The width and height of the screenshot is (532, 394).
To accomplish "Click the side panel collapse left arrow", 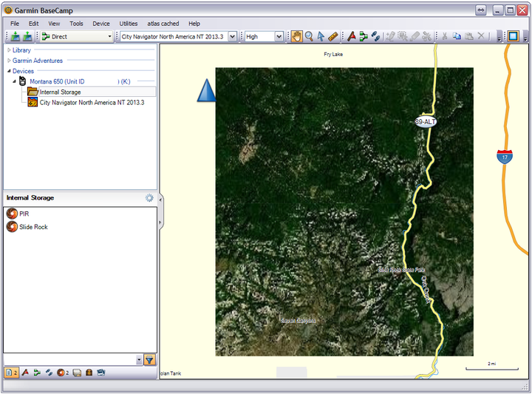I will pos(161,200).
